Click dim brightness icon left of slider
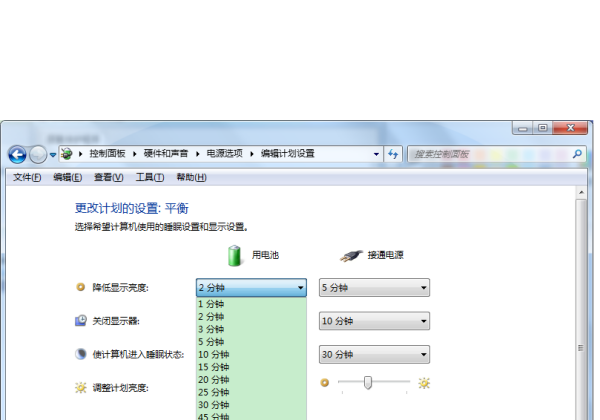Screen dimensions: 600x420 [x=324, y=383]
